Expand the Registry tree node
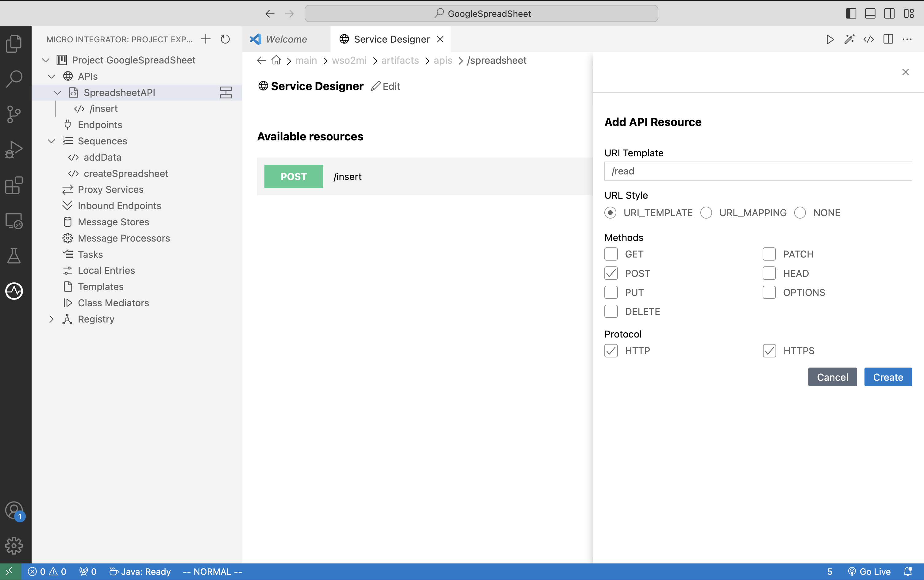Viewport: 924px width, 580px height. [52, 319]
